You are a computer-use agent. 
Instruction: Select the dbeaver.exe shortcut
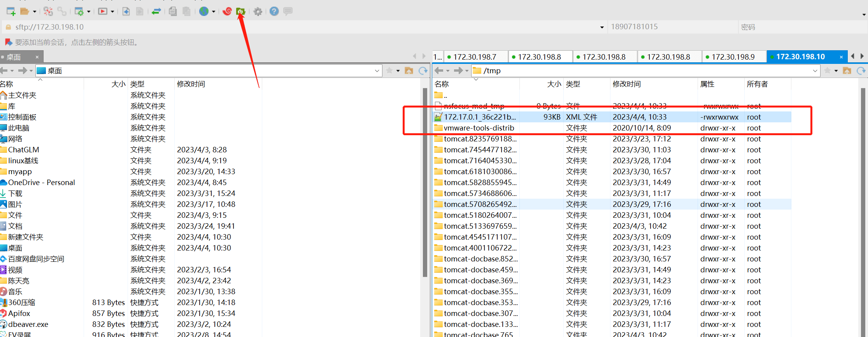tap(28, 324)
